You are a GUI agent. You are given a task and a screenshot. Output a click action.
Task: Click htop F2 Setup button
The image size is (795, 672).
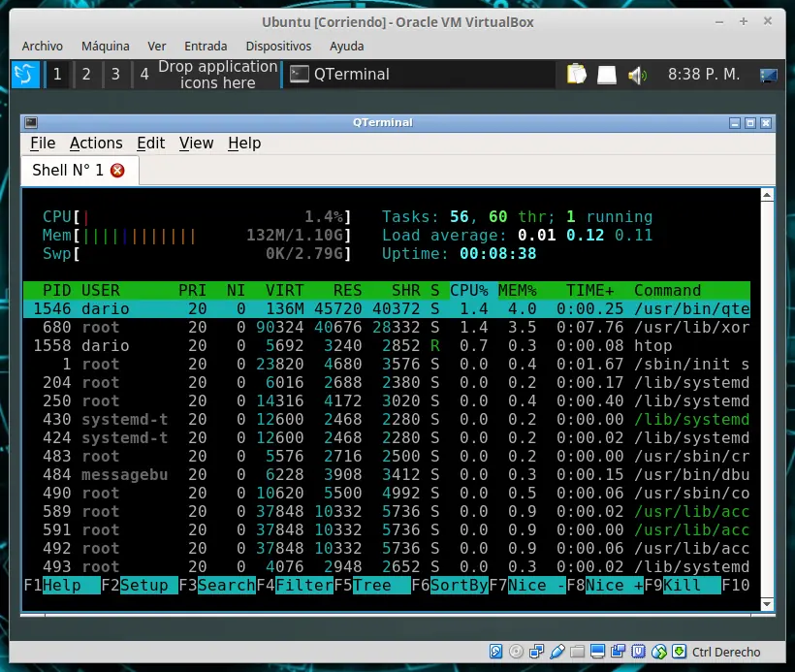click(x=140, y=586)
